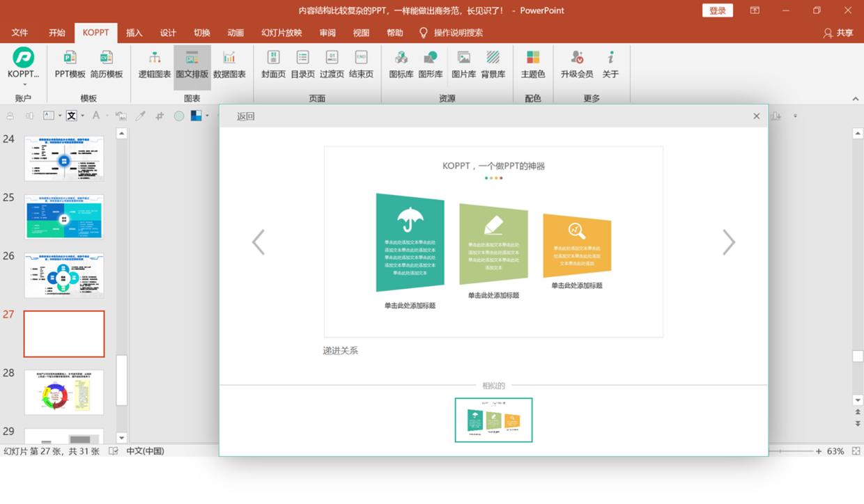Click the green circle shape icon
The height and width of the screenshot is (504, 864).
179,116
